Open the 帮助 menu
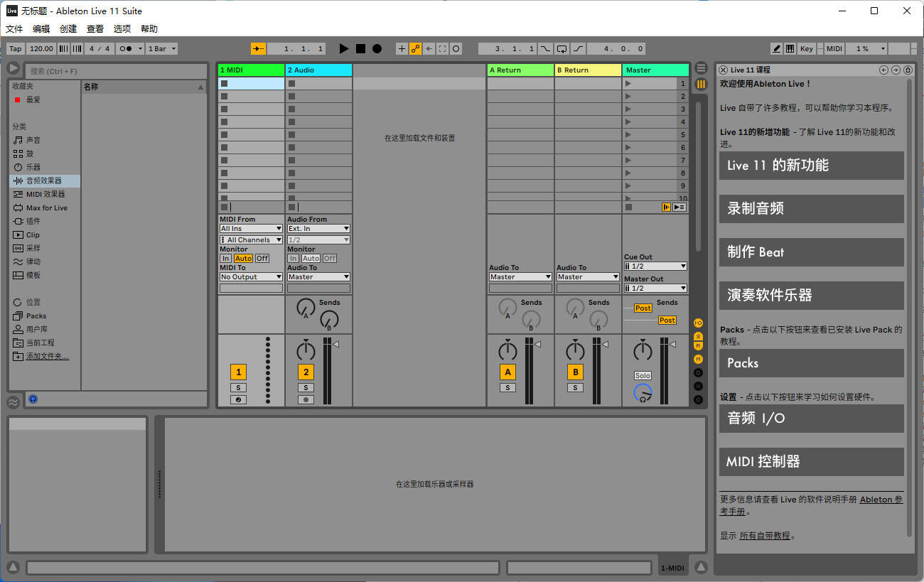924x582 pixels. coord(148,28)
